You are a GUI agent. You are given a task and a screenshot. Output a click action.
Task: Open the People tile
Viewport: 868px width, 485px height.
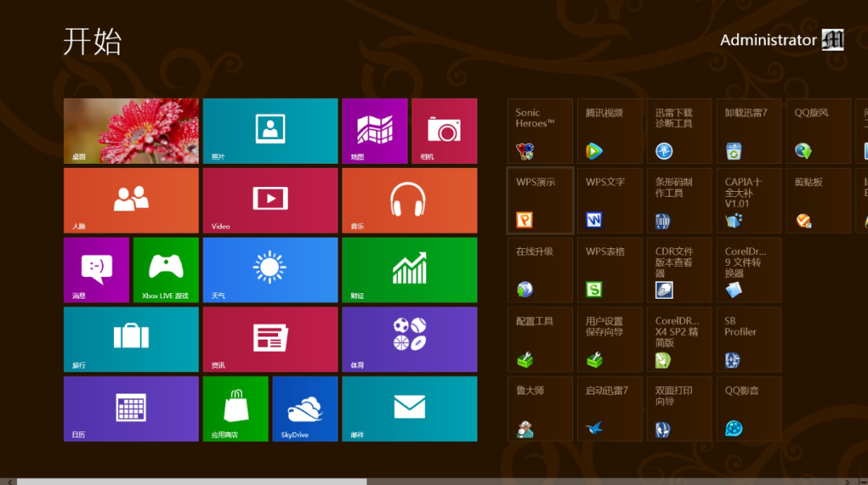[x=131, y=201]
